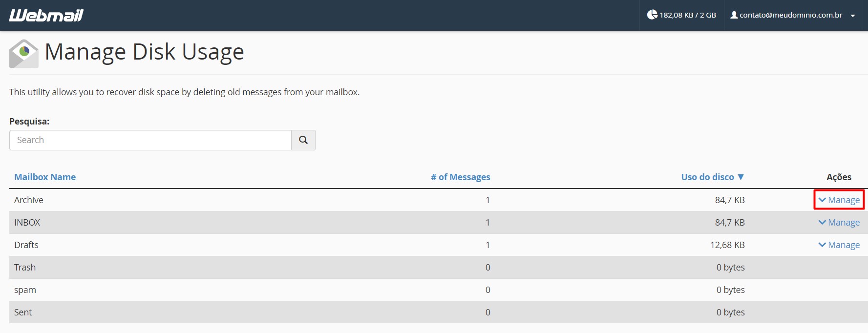Click the user account icon in header
This screenshot has width=868, height=333.
point(734,15)
